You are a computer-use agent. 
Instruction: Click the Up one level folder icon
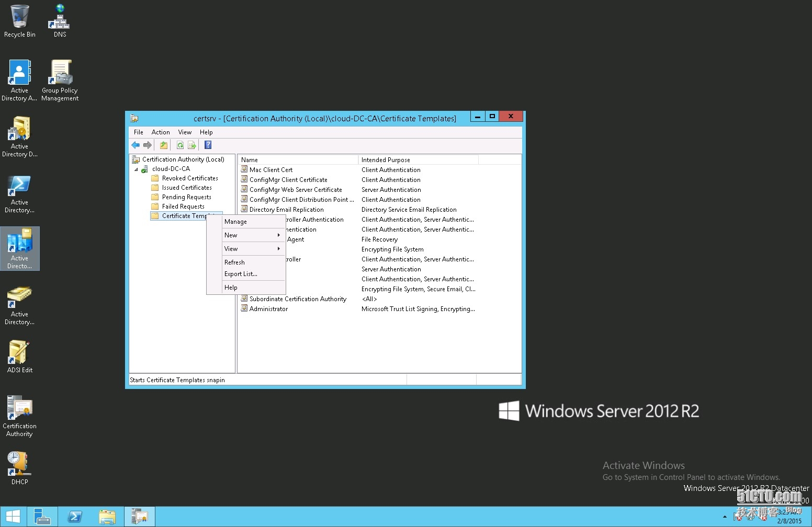(164, 145)
